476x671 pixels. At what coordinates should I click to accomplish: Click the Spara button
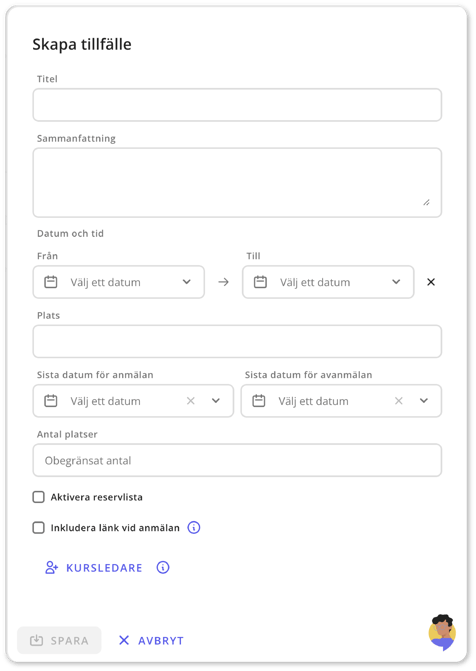[60, 640]
